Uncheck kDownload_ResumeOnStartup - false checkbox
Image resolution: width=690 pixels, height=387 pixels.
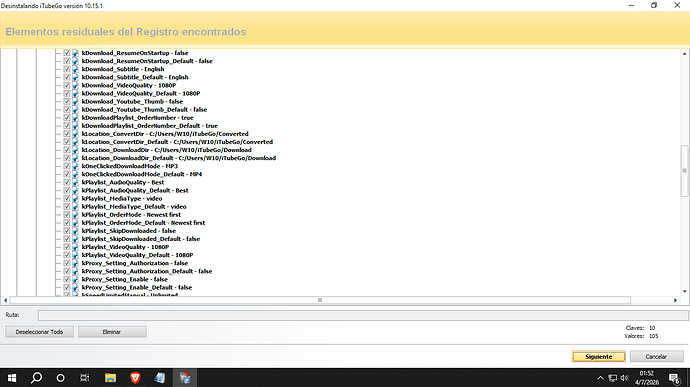click(x=66, y=53)
